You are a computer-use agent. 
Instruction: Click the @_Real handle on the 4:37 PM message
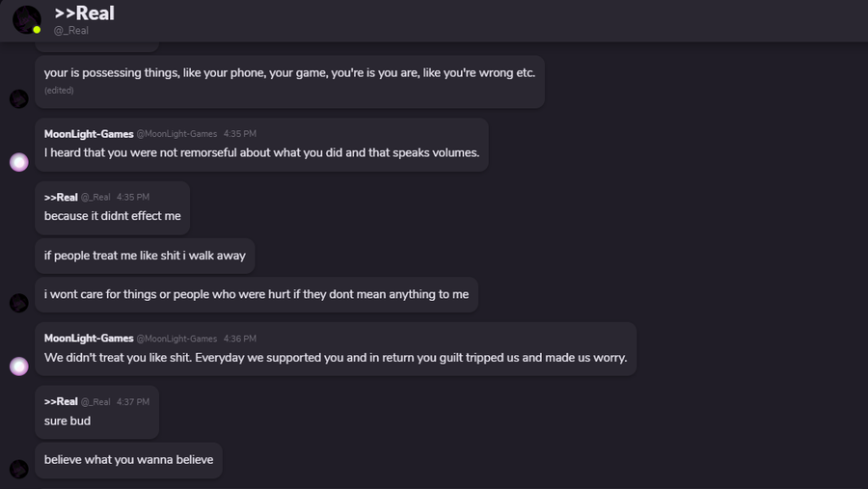click(95, 402)
